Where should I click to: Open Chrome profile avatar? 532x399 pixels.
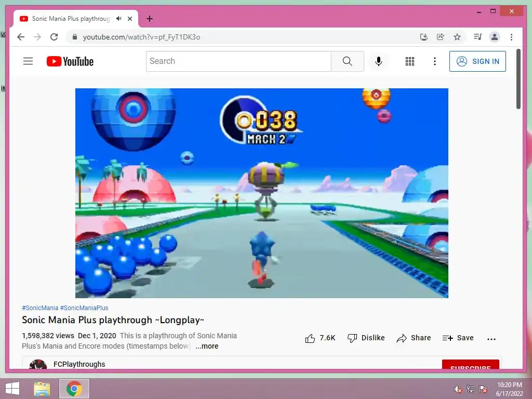pyautogui.click(x=495, y=37)
